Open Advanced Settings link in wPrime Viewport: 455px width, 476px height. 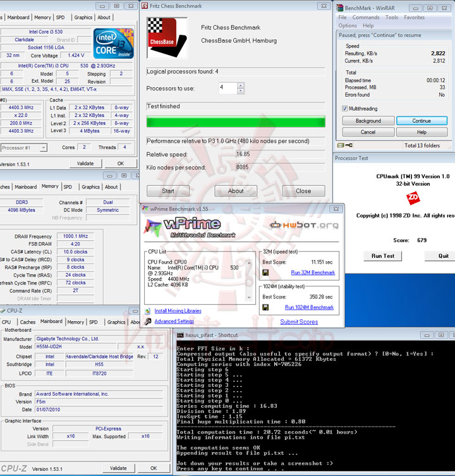point(174,321)
